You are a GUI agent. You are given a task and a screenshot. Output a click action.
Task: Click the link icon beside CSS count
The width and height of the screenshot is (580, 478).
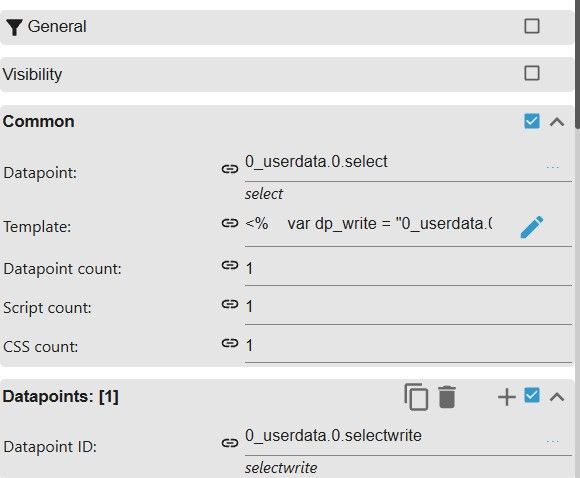[x=230, y=343]
